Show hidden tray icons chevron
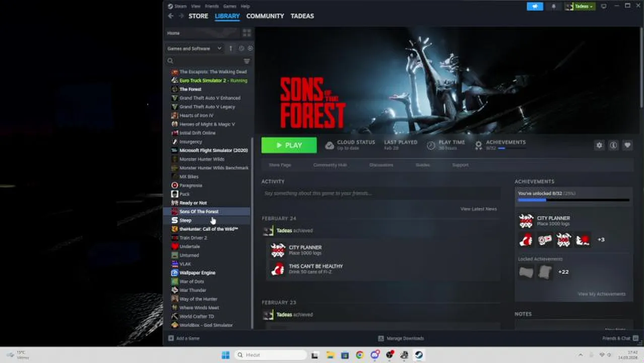Image resolution: width=644 pixels, height=363 pixels. pos(580,355)
